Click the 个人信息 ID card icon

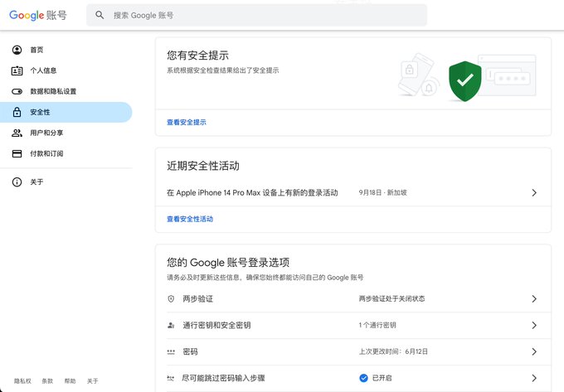tap(17, 70)
